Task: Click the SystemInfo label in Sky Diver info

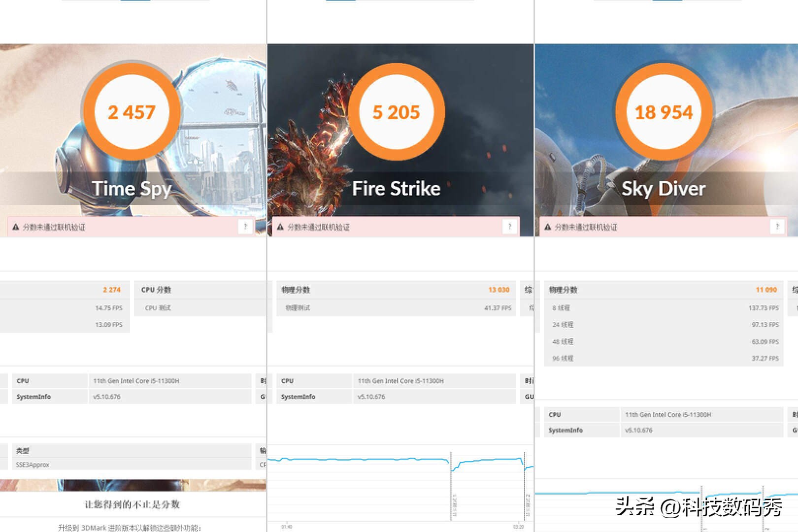Action: tap(565, 430)
